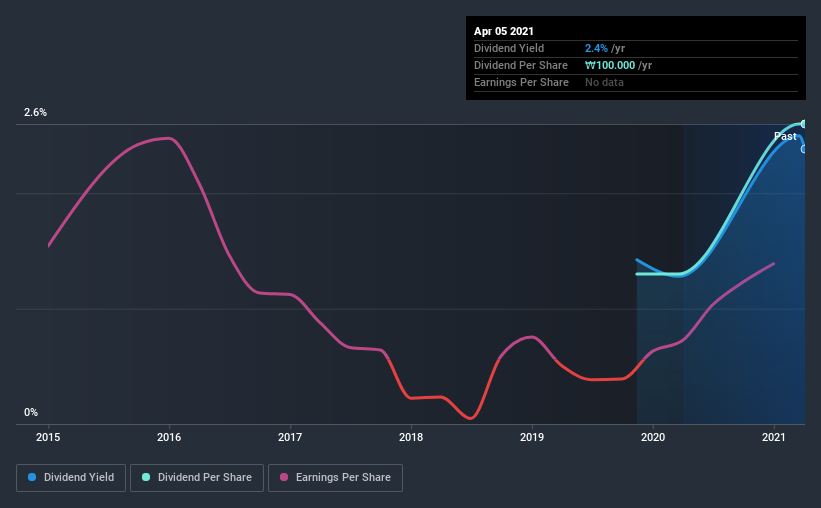The height and width of the screenshot is (508, 821).
Task: Toggle the Earnings Per Share legend button
Action: [x=335, y=478]
